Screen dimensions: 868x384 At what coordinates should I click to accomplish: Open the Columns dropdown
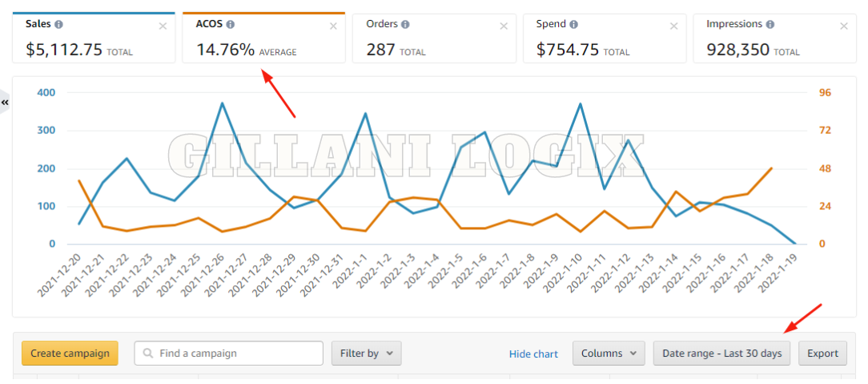click(x=608, y=354)
